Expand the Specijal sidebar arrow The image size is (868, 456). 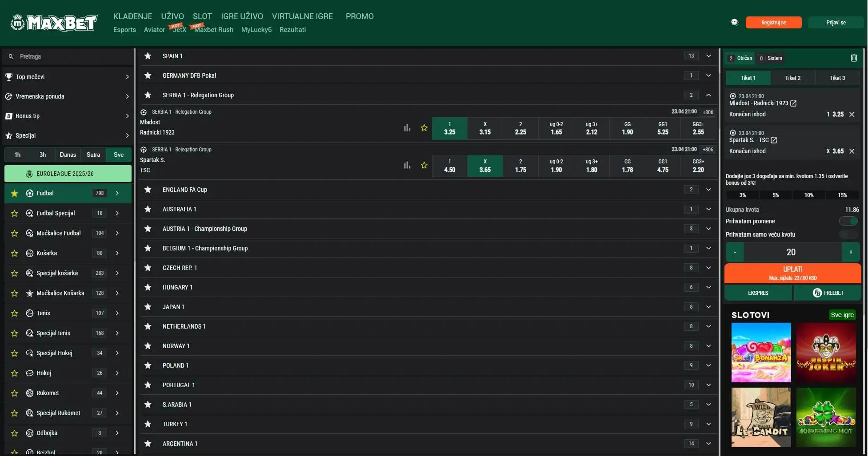click(x=127, y=135)
